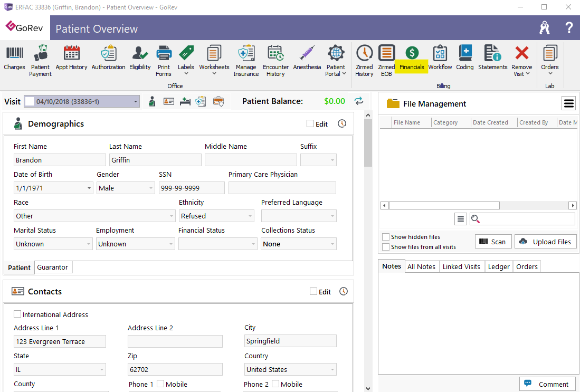Sort files by Date Created column
580x392 pixels.
tap(494, 122)
